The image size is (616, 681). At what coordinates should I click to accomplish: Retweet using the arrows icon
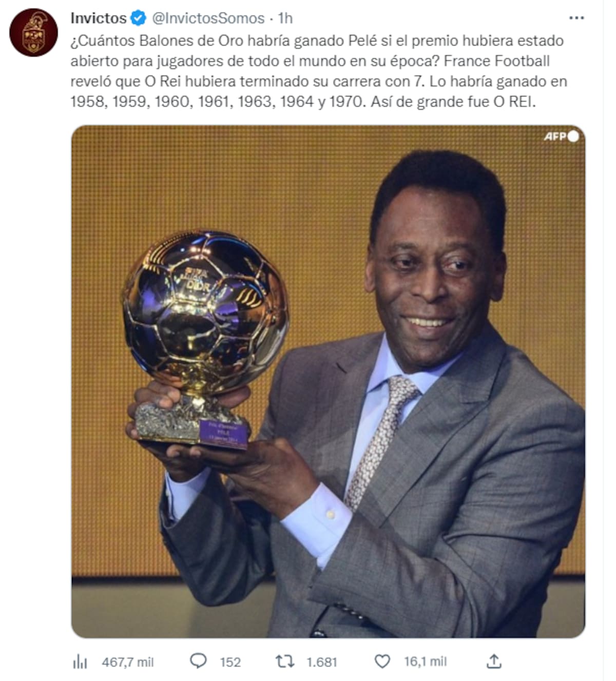point(285,661)
